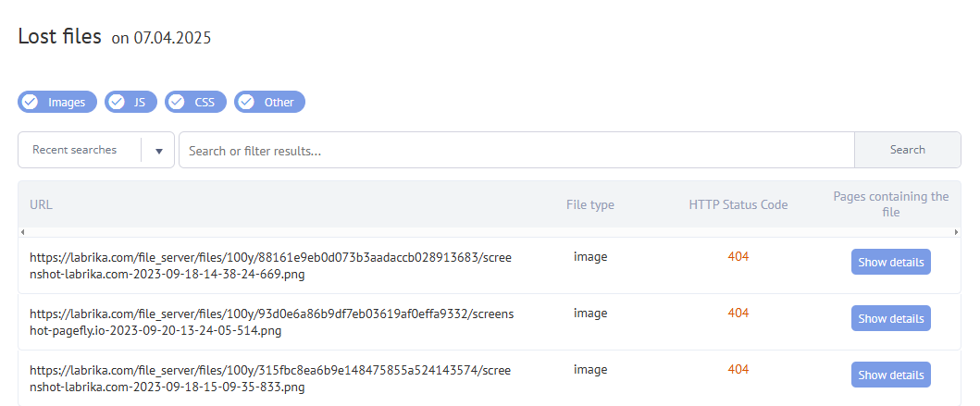Click the checkmark icon on Other chip

tap(246, 102)
